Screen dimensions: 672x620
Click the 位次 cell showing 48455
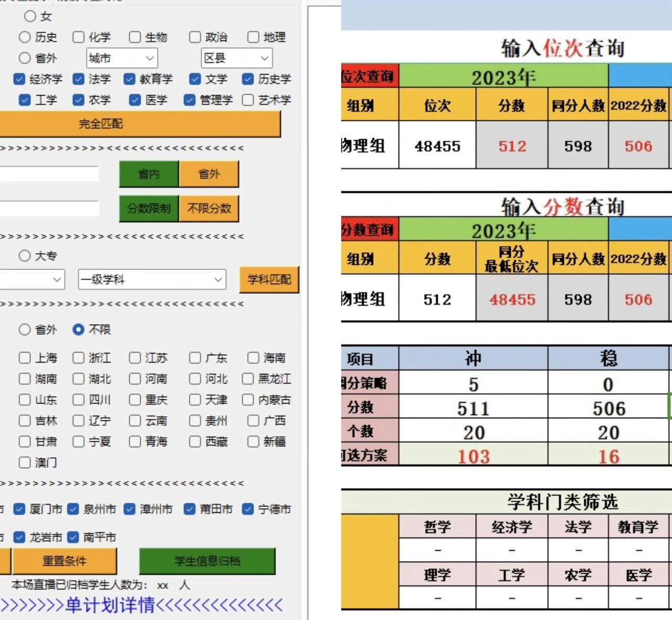click(x=437, y=146)
